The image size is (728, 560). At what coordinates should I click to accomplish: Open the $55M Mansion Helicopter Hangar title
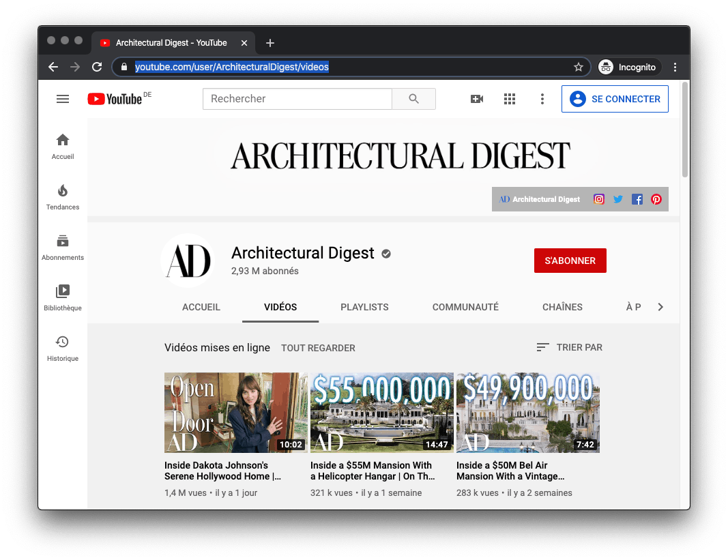373,471
